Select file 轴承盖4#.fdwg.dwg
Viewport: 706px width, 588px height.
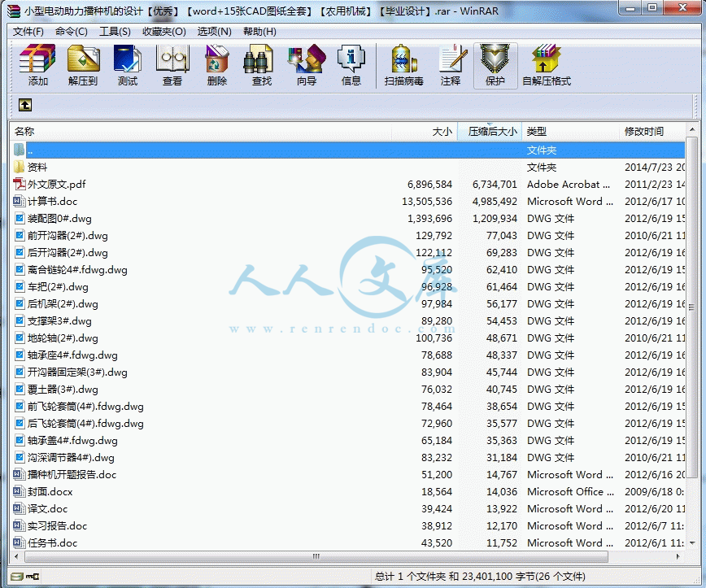coord(72,441)
